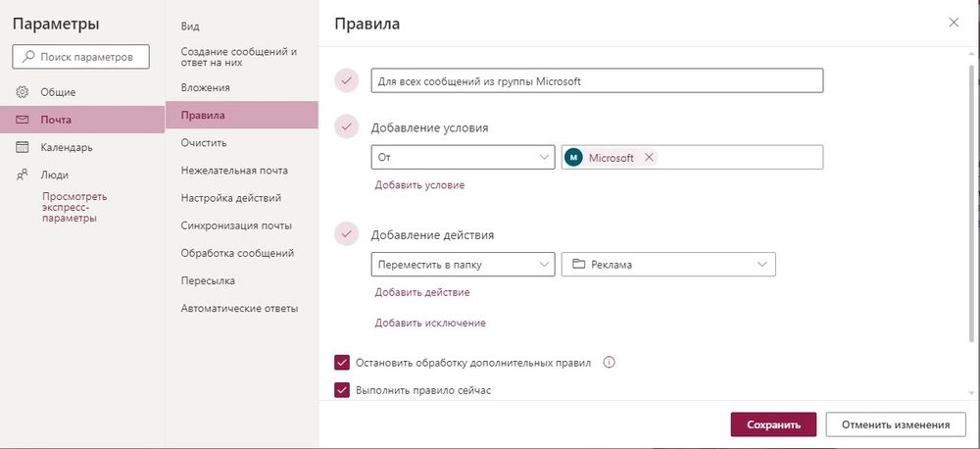This screenshot has height=449, width=980.
Task: Uncheck 'Выполнить правило сейчас' checkbox
Action: click(x=342, y=390)
